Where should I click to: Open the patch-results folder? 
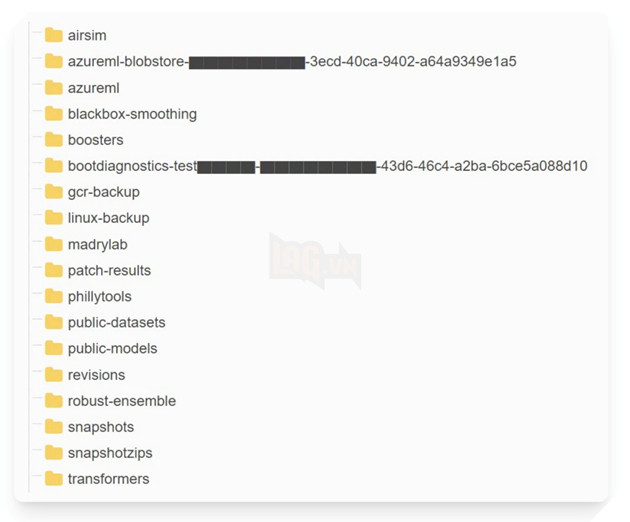[x=109, y=270]
